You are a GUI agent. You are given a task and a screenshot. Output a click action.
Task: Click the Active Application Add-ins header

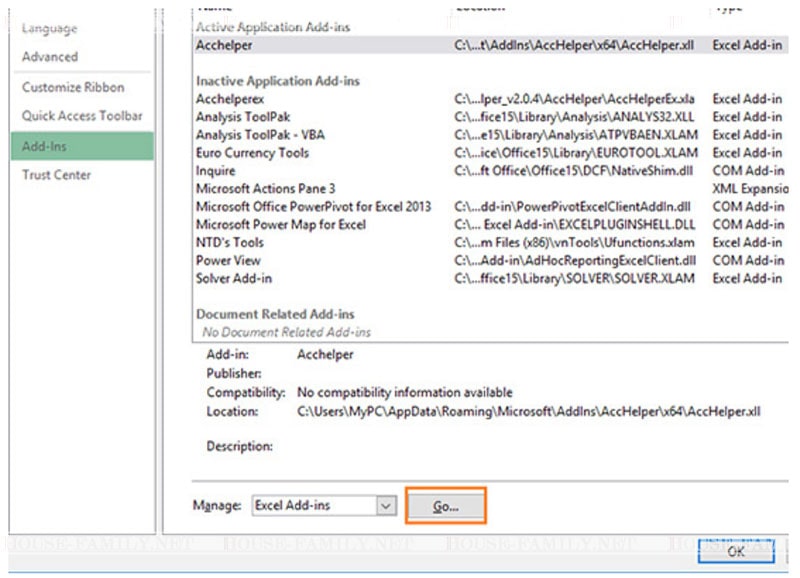(x=273, y=27)
